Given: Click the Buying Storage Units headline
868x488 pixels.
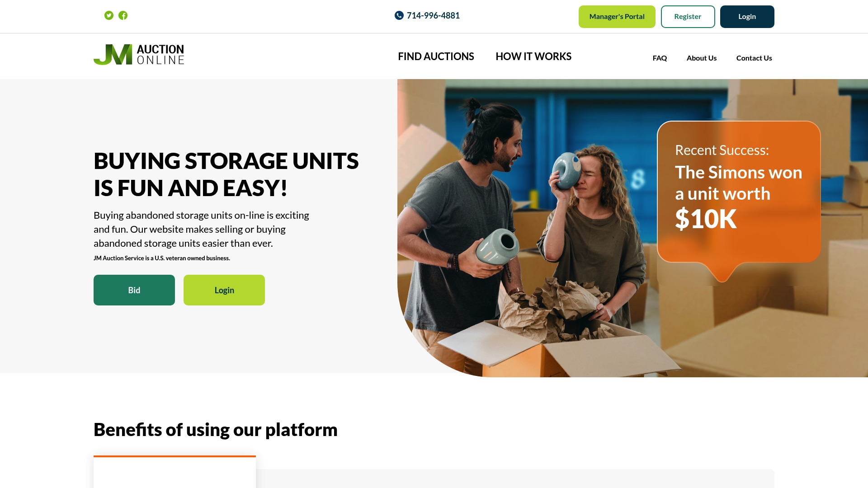Looking at the screenshot, I should click(x=226, y=174).
